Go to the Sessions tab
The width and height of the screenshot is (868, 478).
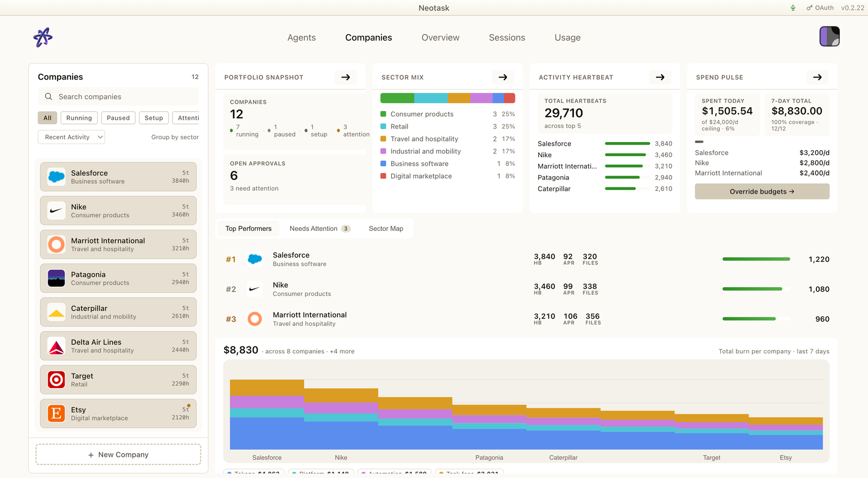(x=507, y=37)
